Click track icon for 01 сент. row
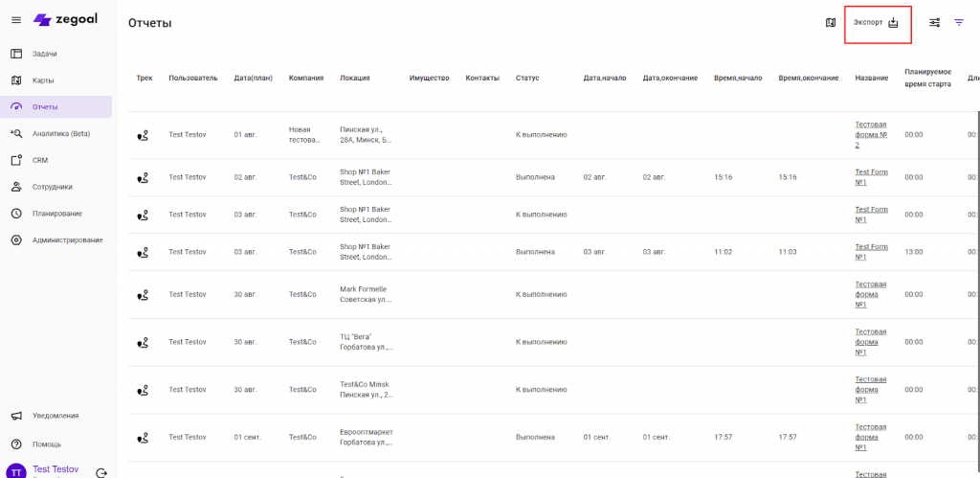Screen dimensions: 980x478 [x=144, y=437]
